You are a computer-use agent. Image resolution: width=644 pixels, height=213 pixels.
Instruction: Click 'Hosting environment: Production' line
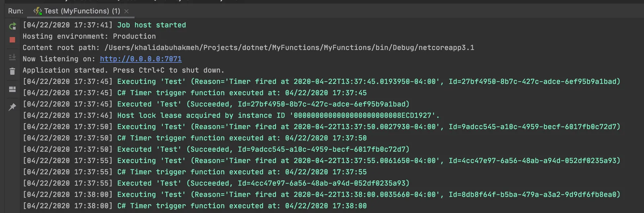coord(89,36)
